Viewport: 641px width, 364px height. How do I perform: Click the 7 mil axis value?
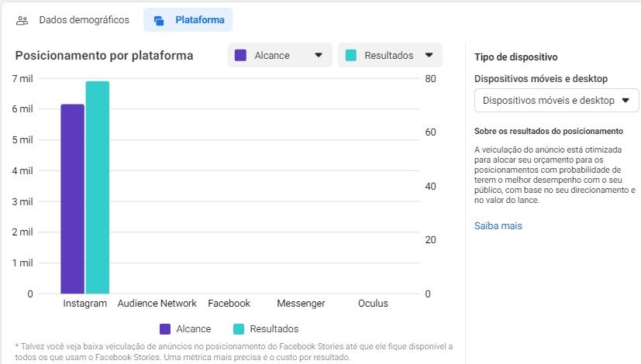(22, 78)
